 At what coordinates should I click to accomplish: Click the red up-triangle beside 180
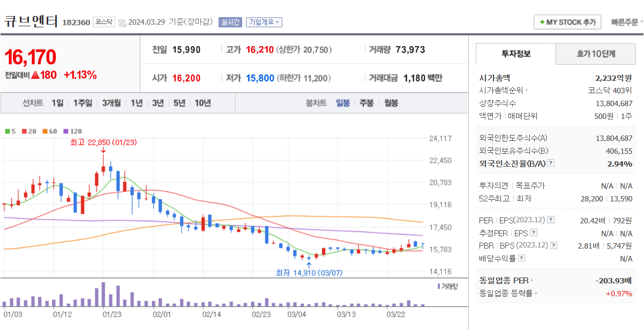35,75
